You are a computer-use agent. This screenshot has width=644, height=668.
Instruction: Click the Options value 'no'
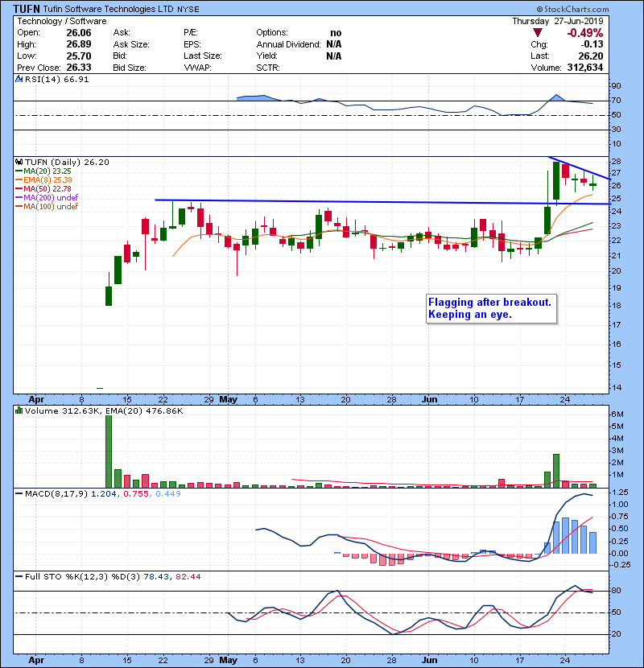(x=336, y=33)
